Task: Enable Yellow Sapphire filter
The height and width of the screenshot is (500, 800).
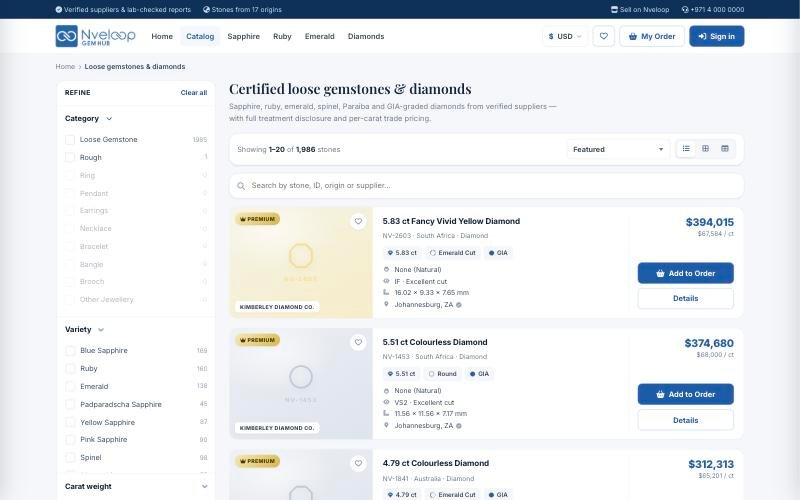Action: (70, 422)
